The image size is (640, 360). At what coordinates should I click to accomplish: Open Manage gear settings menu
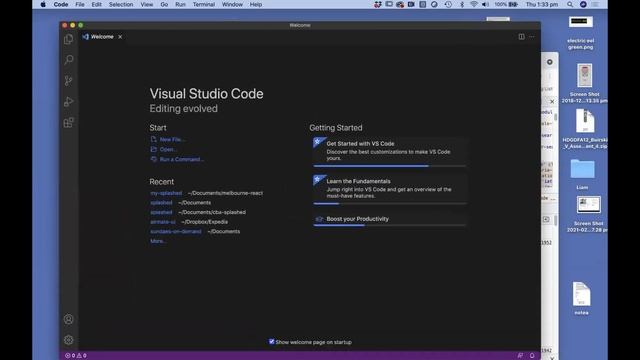(69, 340)
